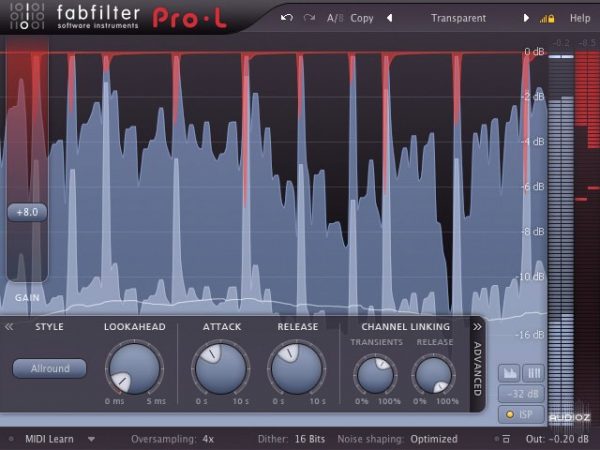Open the Allround style dropdown
Screen dimensions: 600x450
pyautogui.click(x=49, y=368)
